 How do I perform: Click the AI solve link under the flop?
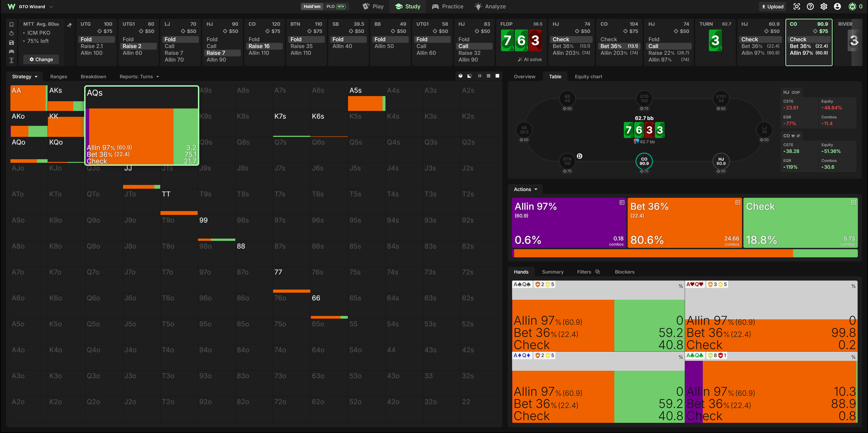click(530, 59)
